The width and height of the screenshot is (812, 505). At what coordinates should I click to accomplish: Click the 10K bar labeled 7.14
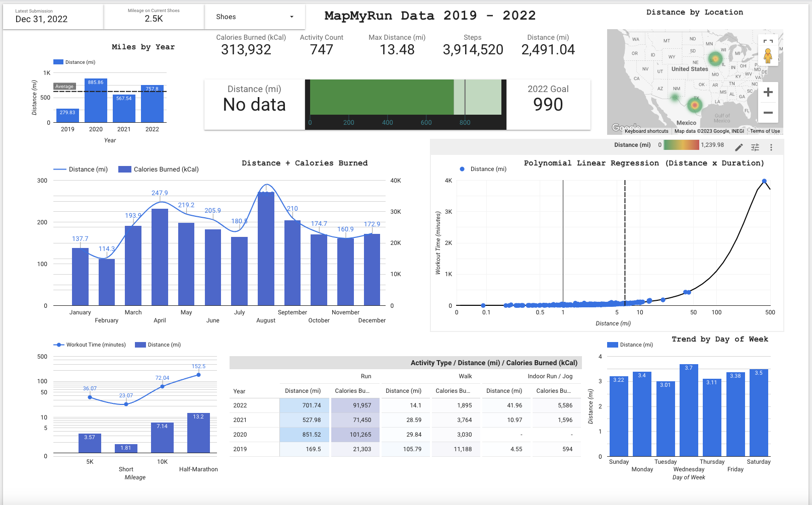[162, 438]
